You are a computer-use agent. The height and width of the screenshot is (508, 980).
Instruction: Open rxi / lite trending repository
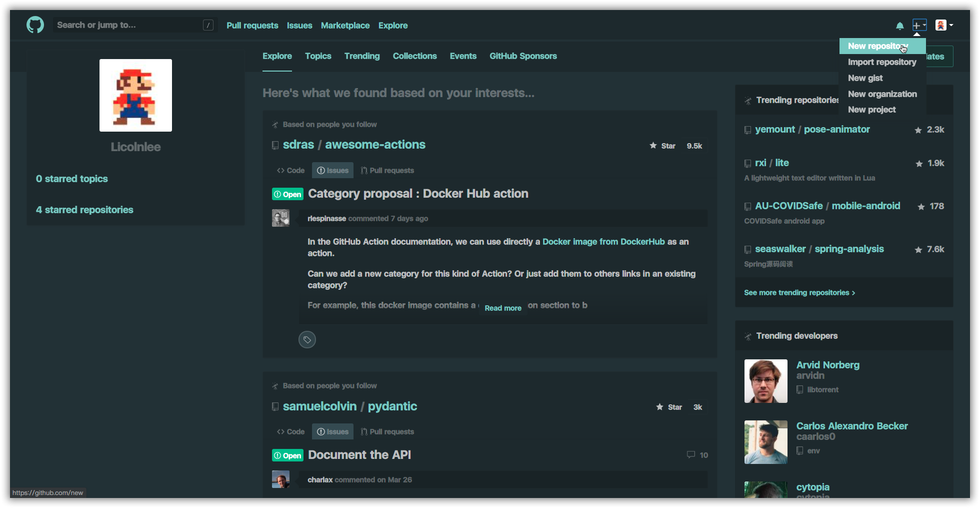(771, 163)
